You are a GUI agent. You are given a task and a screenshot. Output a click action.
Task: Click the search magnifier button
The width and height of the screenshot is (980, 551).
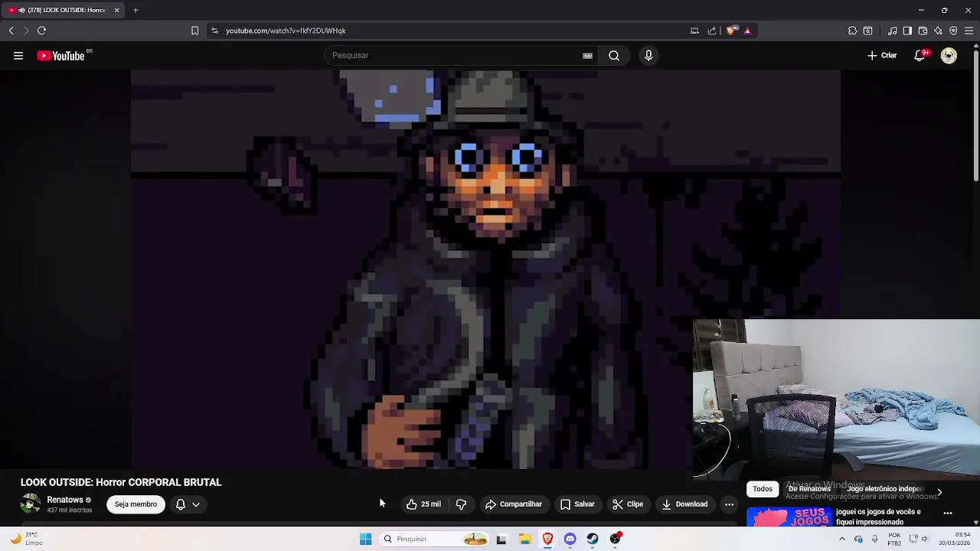(x=614, y=55)
